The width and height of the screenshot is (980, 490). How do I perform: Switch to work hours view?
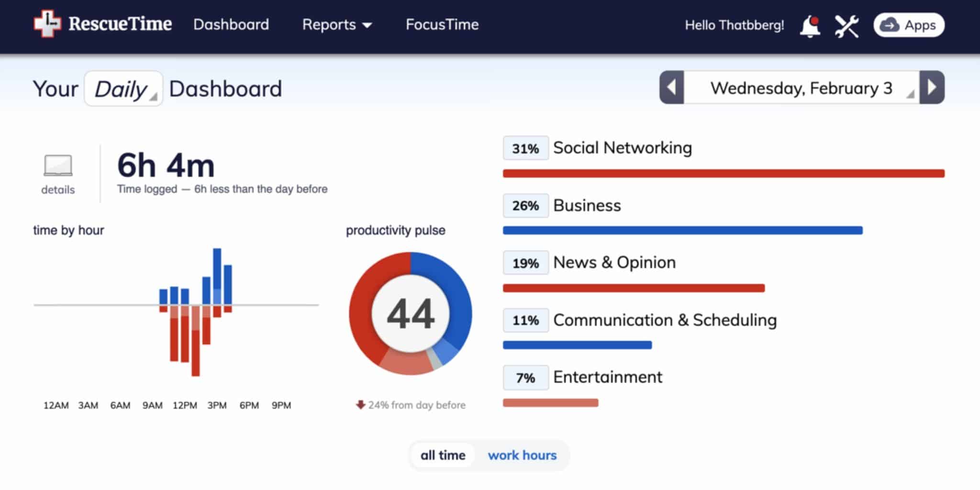(x=522, y=455)
